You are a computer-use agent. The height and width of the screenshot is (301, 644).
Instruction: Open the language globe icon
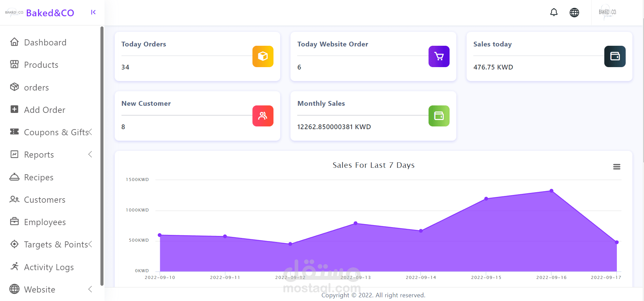(x=574, y=13)
